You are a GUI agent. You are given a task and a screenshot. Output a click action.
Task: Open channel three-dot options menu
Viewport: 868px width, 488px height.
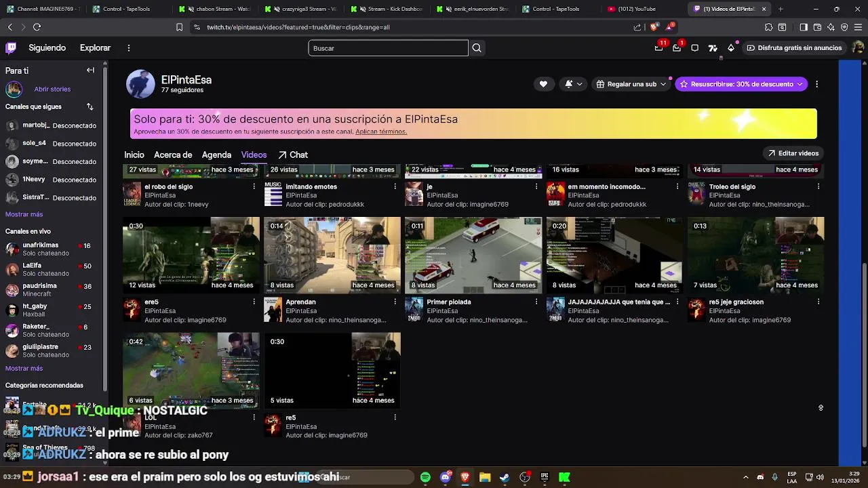816,84
